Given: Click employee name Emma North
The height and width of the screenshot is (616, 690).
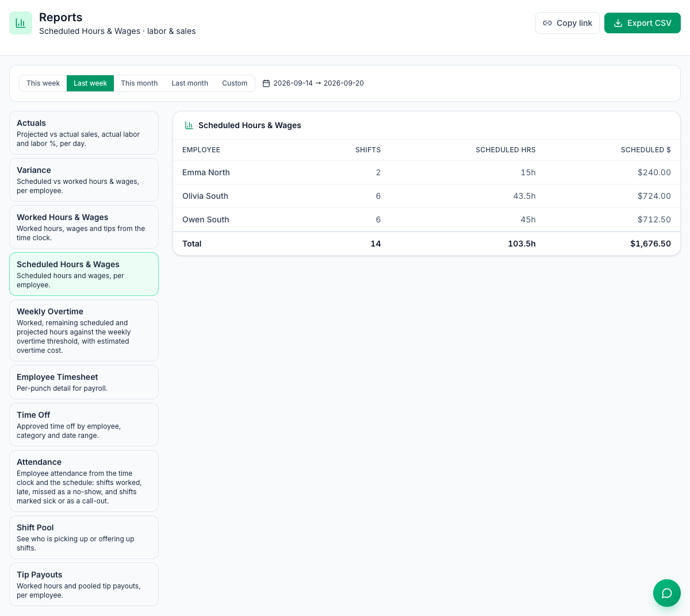Looking at the screenshot, I should pos(206,172).
